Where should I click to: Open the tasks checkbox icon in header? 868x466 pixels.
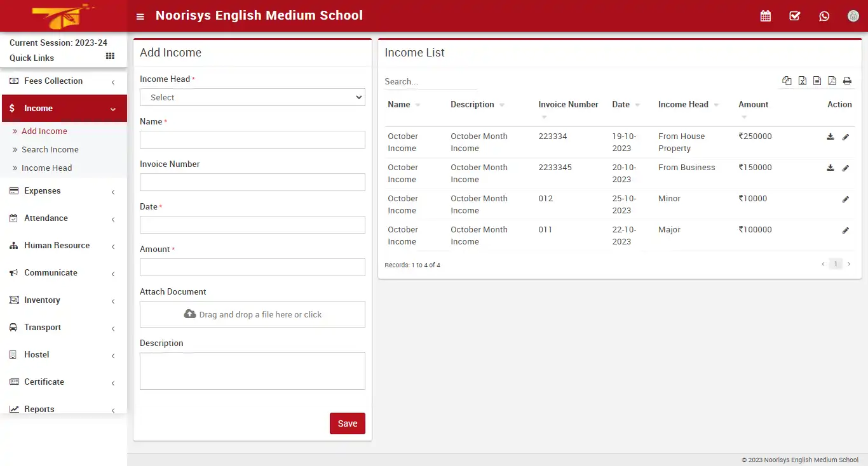(794, 16)
